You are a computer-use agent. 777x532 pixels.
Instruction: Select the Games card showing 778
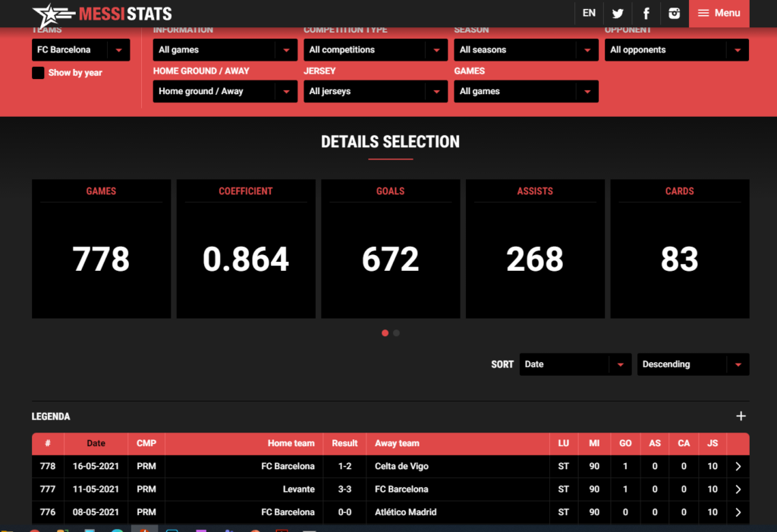coord(101,249)
